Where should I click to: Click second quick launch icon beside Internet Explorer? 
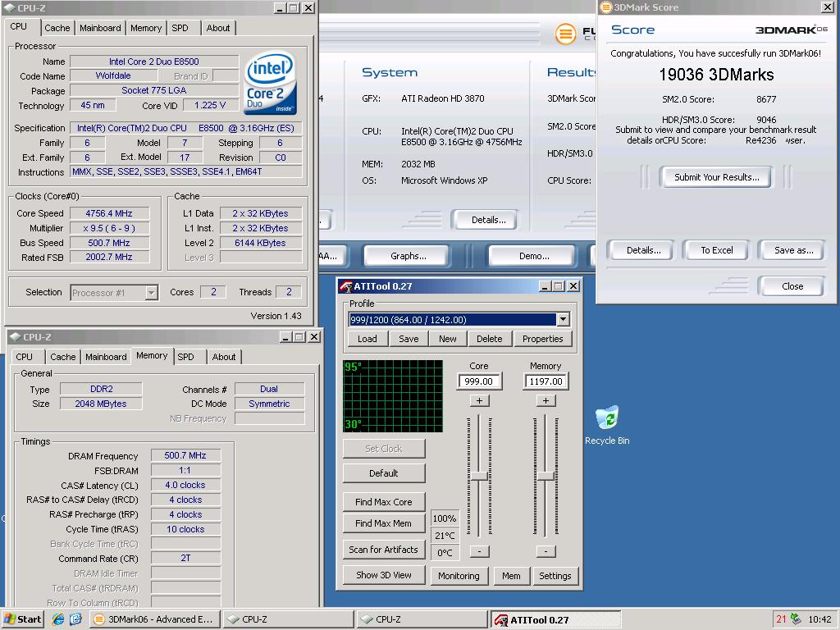pyautogui.click(x=75, y=619)
